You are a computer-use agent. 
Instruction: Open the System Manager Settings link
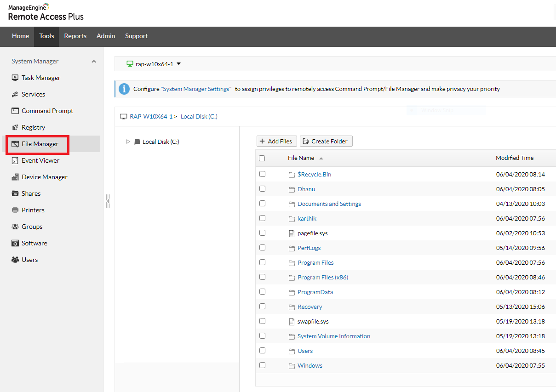tap(196, 89)
